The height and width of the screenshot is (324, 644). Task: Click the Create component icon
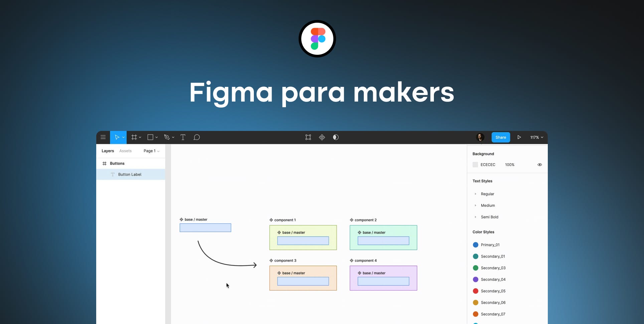(322, 137)
